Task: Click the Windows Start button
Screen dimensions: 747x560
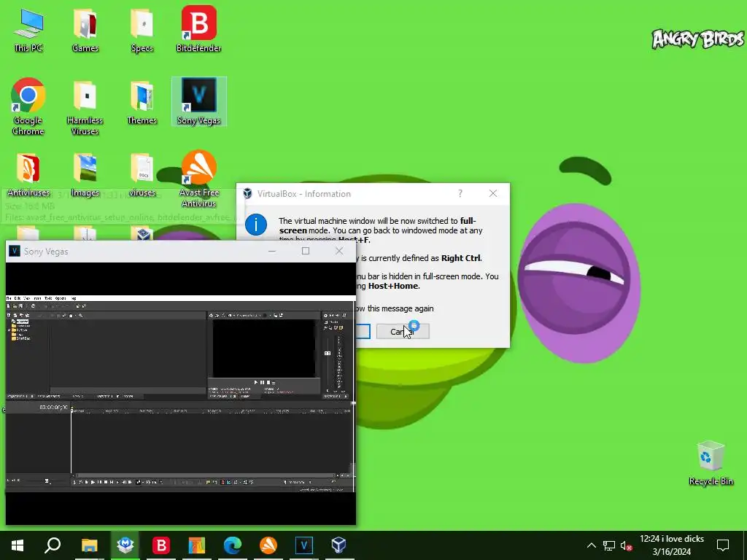Action: point(18,545)
